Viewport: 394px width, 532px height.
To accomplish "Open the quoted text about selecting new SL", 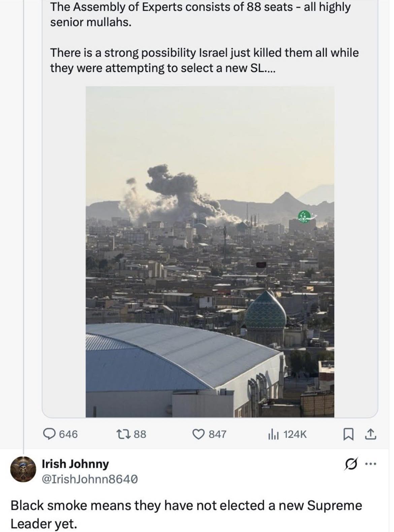I will pos(204,60).
